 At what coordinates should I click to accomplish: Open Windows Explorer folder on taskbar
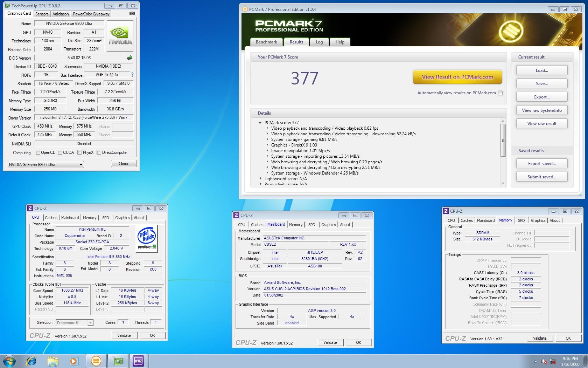(53, 361)
